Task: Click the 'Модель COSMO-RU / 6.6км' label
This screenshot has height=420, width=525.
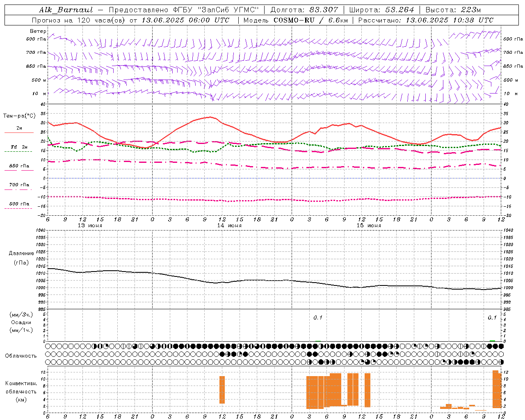Action: (x=296, y=20)
